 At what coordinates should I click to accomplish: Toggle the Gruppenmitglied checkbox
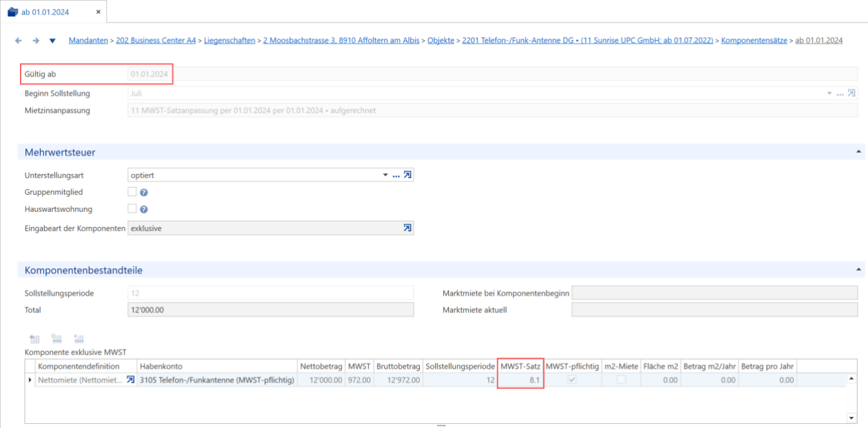click(x=132, y=192)
